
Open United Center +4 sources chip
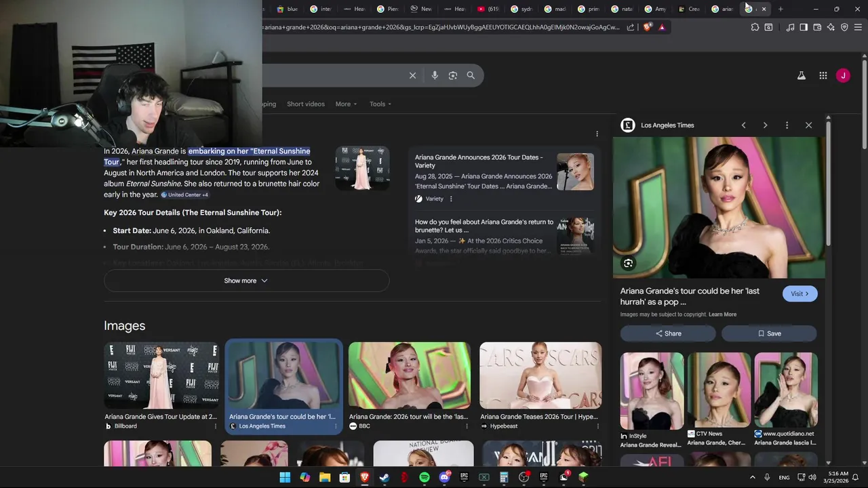coord(184,195)
